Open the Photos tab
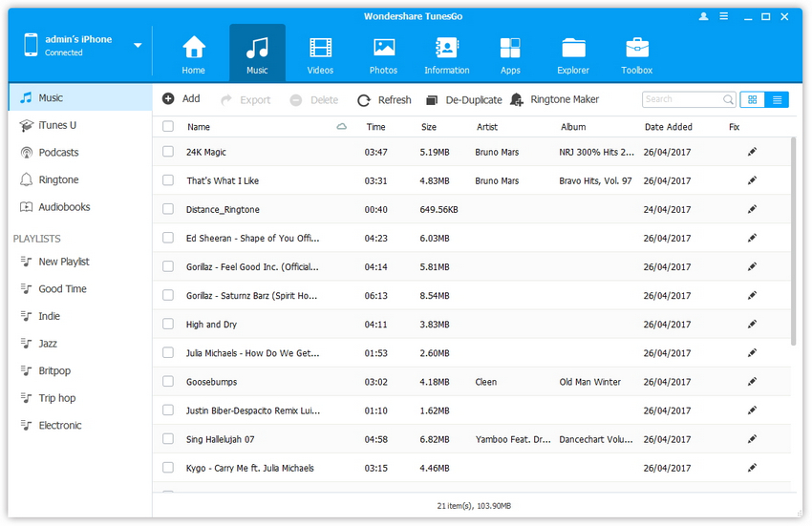This screenshot has height=526, width=812. (383, 54)
